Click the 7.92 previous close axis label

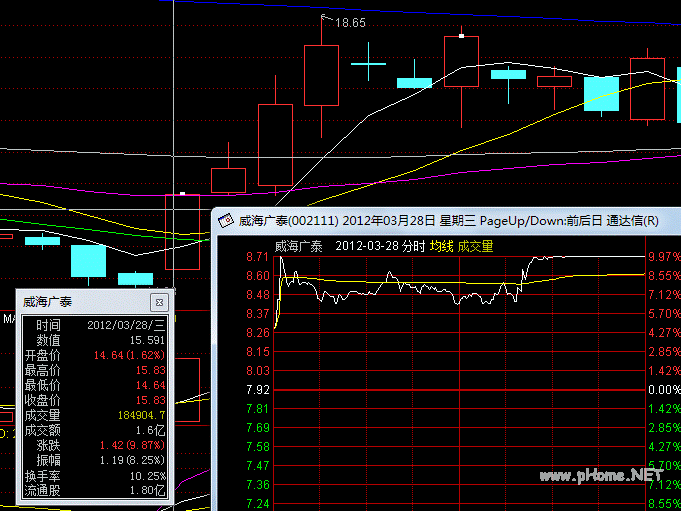[258, 390]
